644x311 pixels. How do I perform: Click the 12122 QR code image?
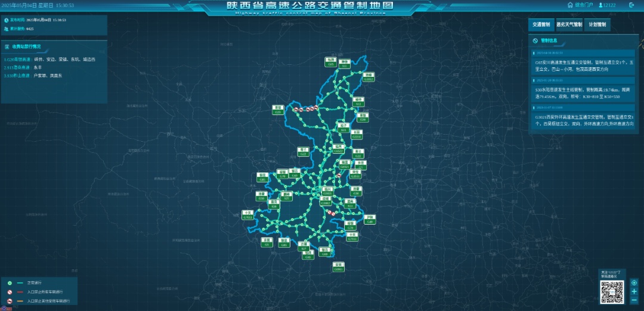point(612,292)
